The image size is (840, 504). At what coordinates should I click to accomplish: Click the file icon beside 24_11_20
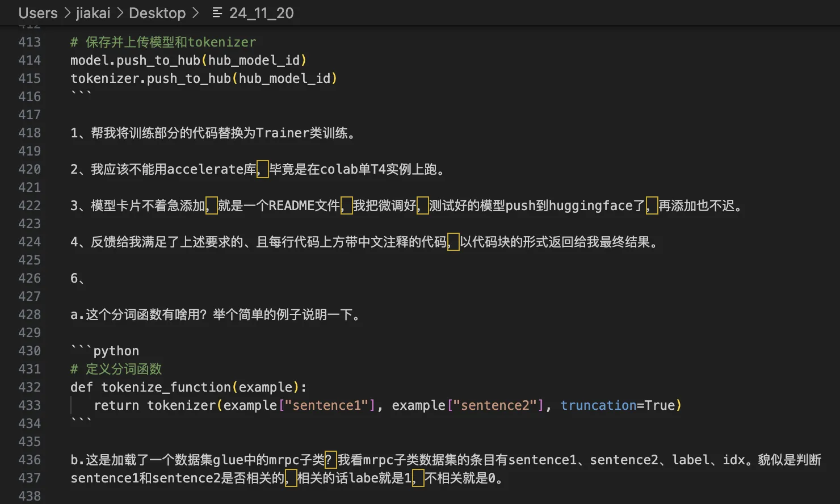click(x=217, y=12)
